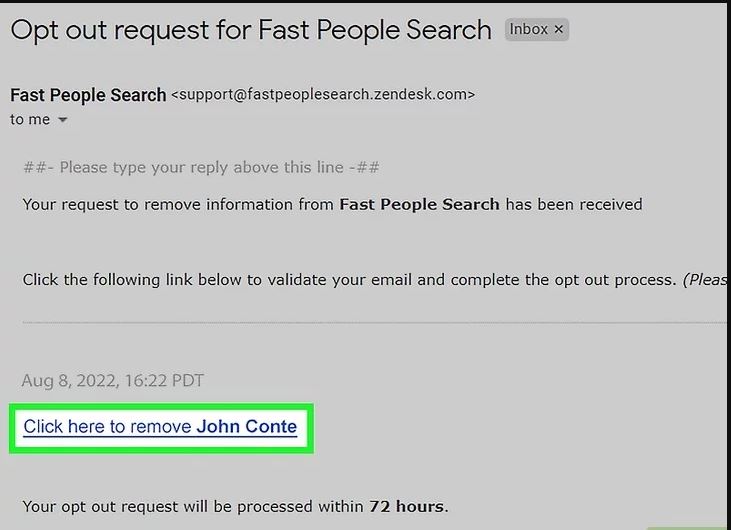Remove the Inbox label with its X
The image size is (731, 530).
[559, 29]
